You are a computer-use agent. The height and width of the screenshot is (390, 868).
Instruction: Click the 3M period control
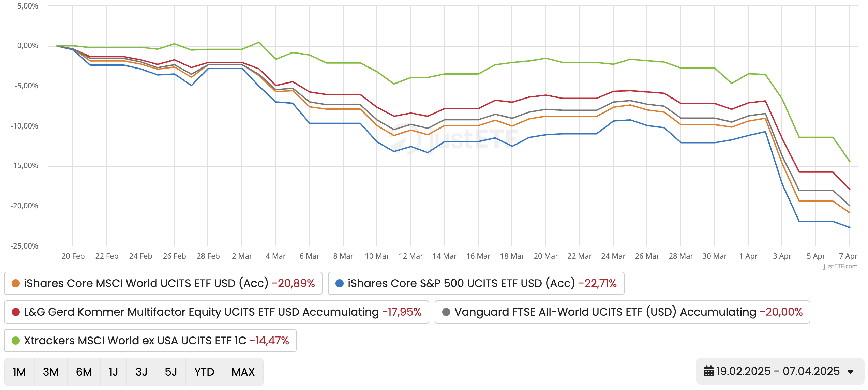coord(50,372)
